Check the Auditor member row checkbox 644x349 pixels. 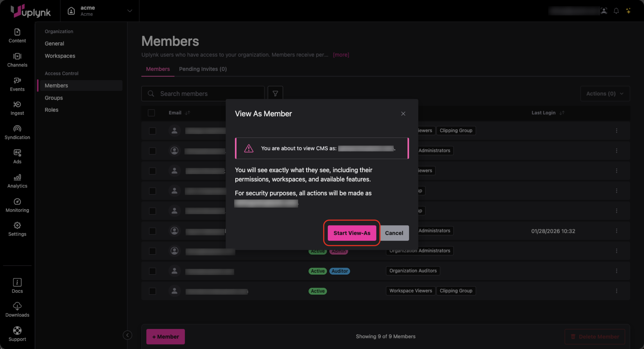coord(152,271)
